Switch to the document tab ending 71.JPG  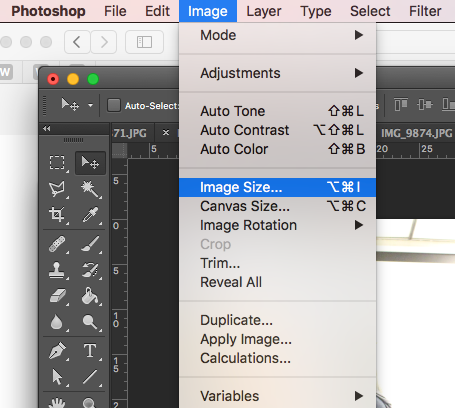tap(130, 133)
